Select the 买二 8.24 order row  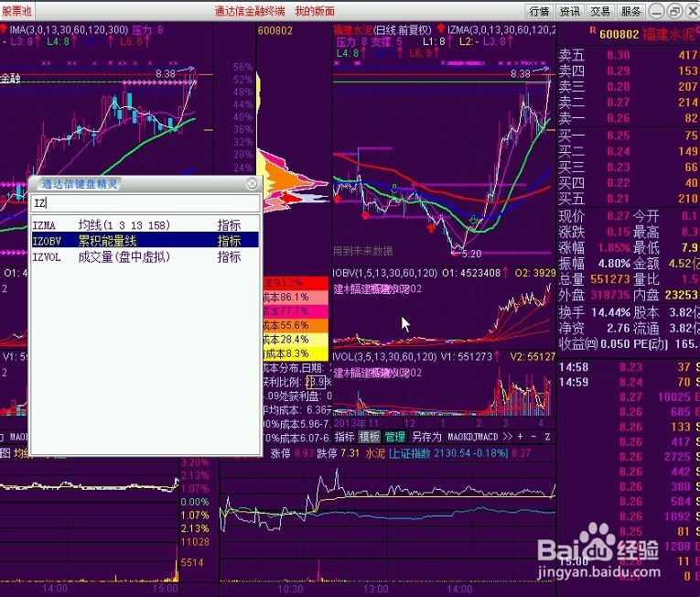point(628,151)
